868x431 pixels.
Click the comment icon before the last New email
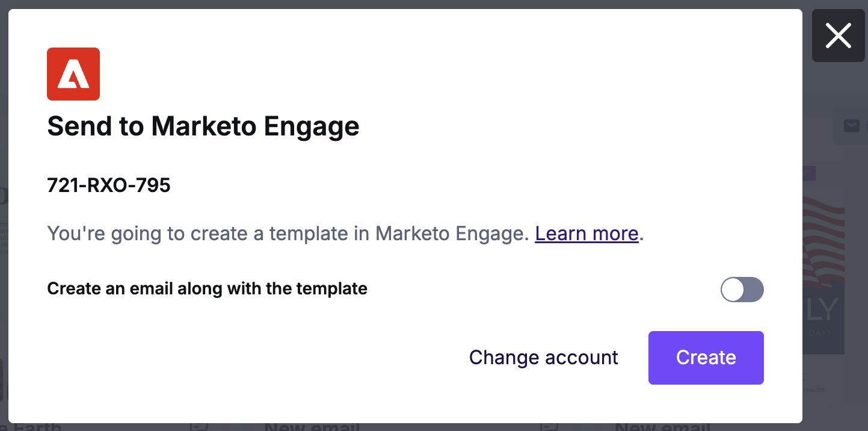(549, 426)
